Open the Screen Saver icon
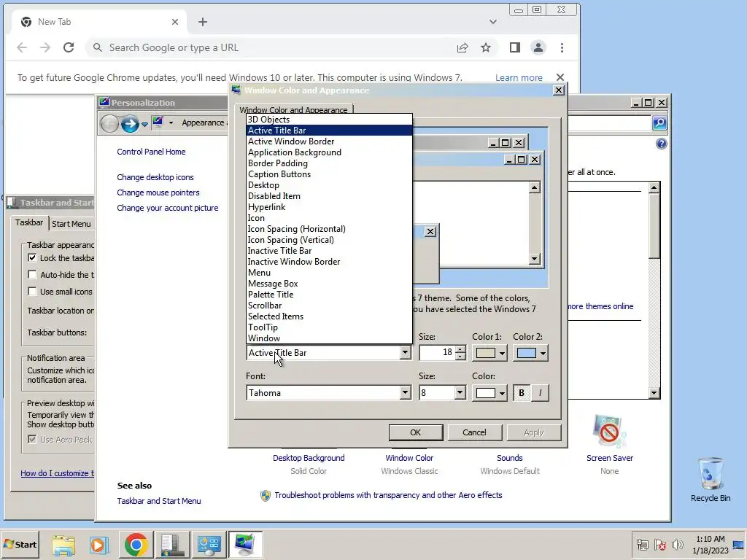The width and height of the screenshot is (747, 560). (609, 432)
